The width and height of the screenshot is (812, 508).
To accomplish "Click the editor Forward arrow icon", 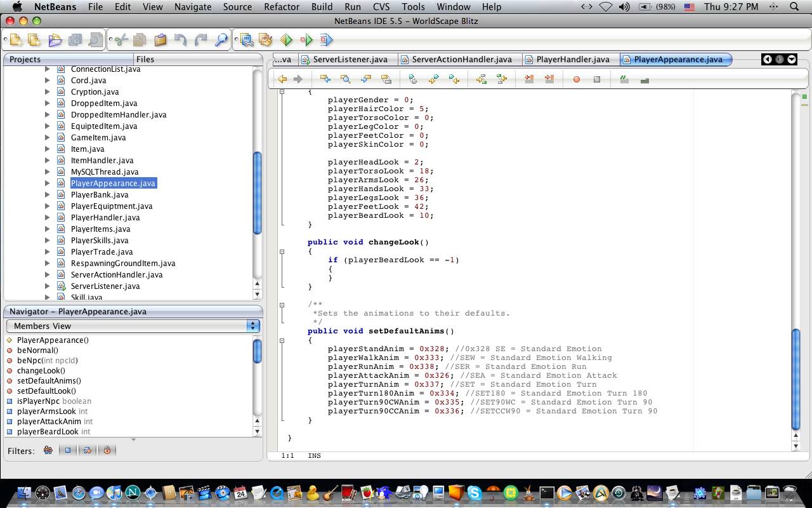I will (x=298, y=79).
